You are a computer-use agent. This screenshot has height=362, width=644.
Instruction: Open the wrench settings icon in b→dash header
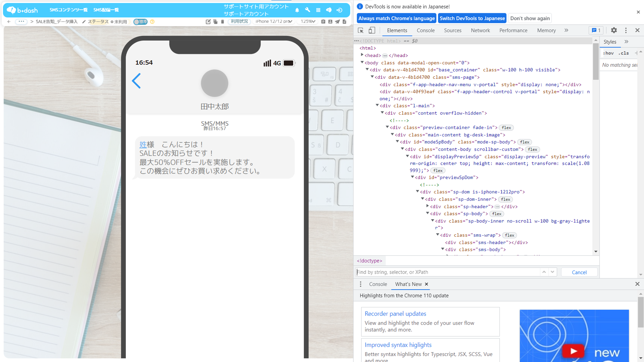point(308,10)
